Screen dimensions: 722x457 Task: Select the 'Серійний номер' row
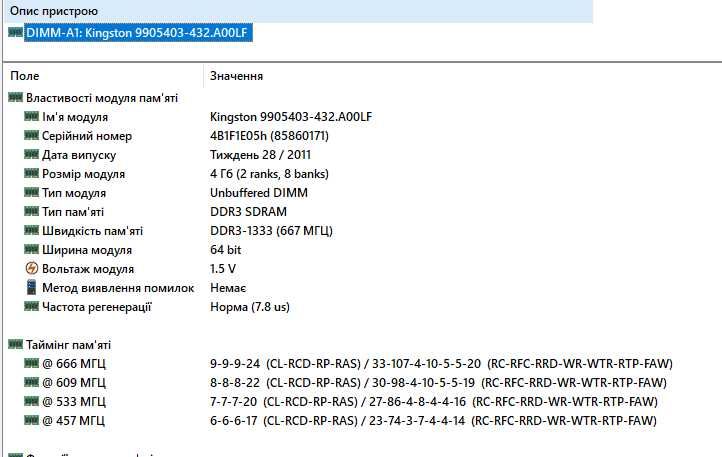point(87,136)
